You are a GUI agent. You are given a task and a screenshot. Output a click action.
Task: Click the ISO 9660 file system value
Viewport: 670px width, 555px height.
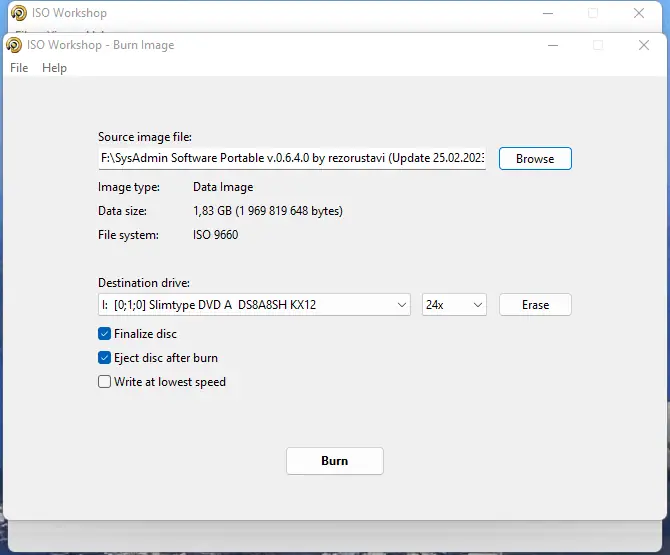click(216, 235)
